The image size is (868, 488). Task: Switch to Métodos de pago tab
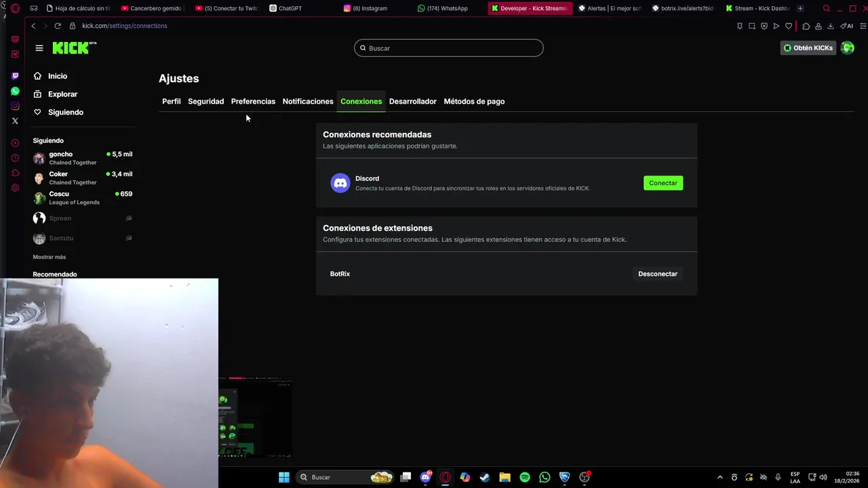pos(474,101)
